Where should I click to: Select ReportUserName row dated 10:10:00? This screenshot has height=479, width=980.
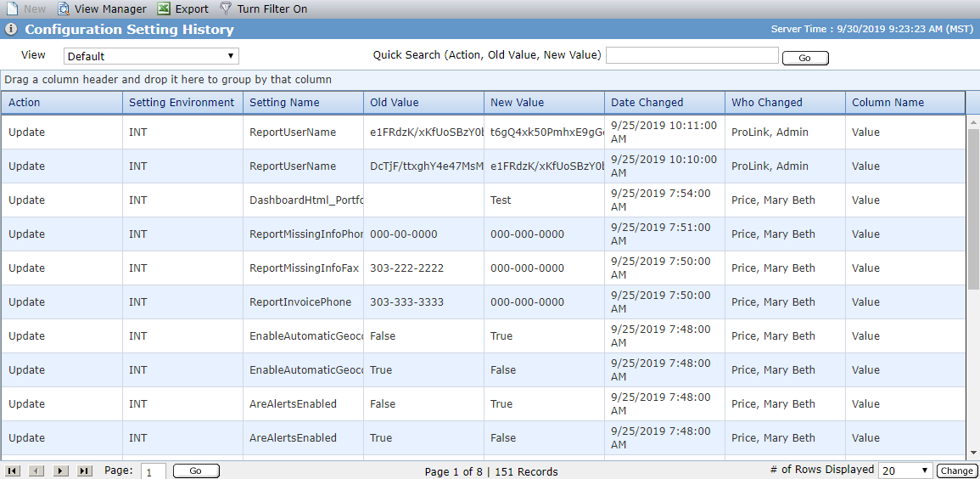[x=483, y=166]
